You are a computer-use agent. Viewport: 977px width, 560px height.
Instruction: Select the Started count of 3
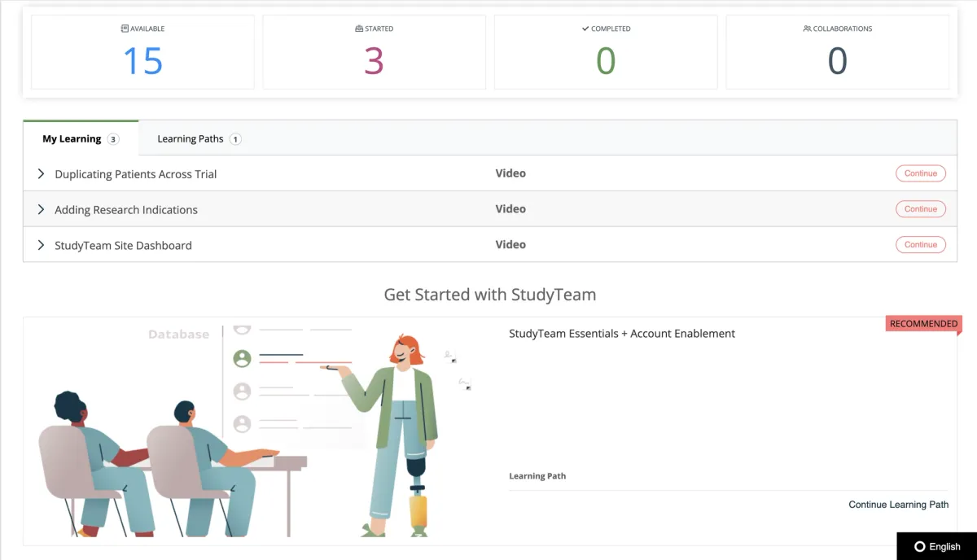coord(374,62)
